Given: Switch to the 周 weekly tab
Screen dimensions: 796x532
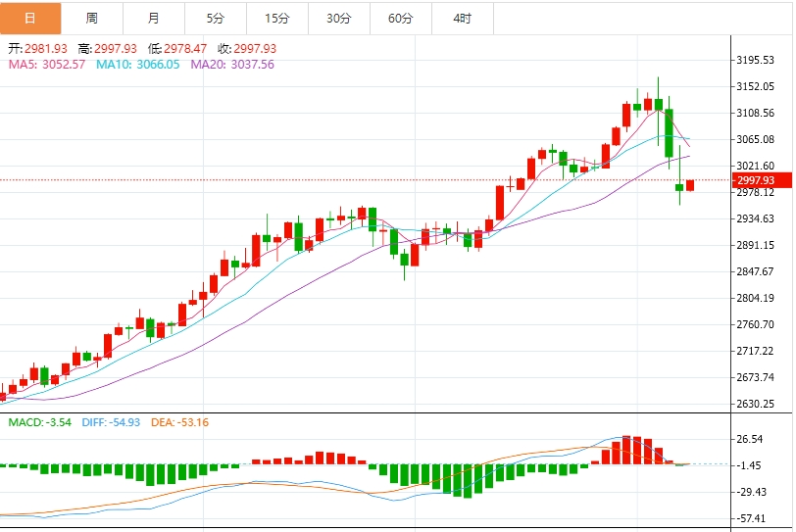Looking at the screenshot, I should pyautogui.click(x=92, y=19).
